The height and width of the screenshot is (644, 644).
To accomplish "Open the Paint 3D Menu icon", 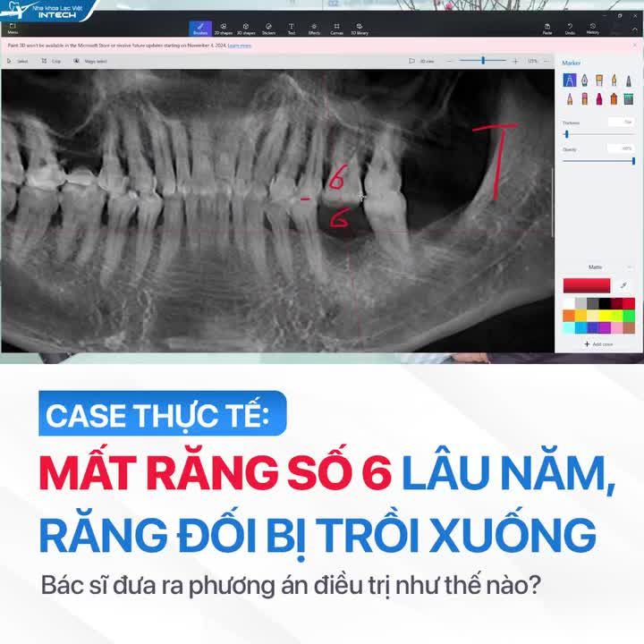I will pyautogui.click(x=13, y=28).
